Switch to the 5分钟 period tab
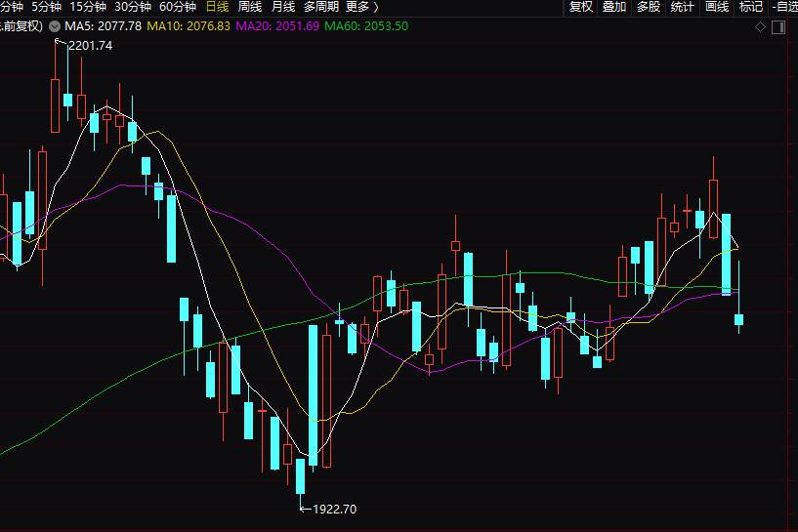The image size is (798, 532). 46,7
